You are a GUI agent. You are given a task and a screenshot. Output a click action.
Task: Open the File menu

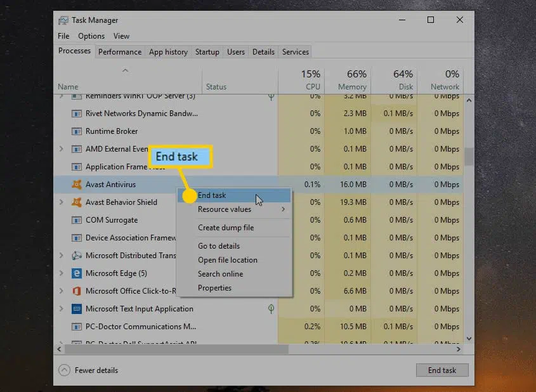[x=63, y=36]
